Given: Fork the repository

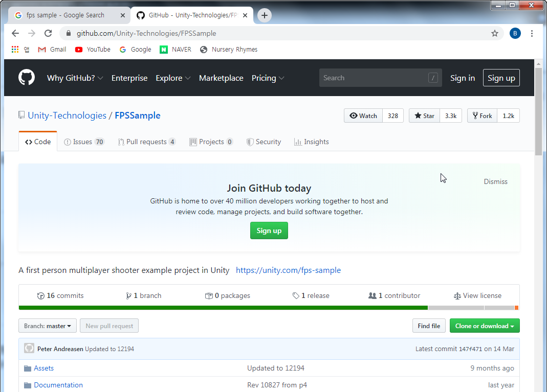Looking at the screenshot, I should coord(482,116).
